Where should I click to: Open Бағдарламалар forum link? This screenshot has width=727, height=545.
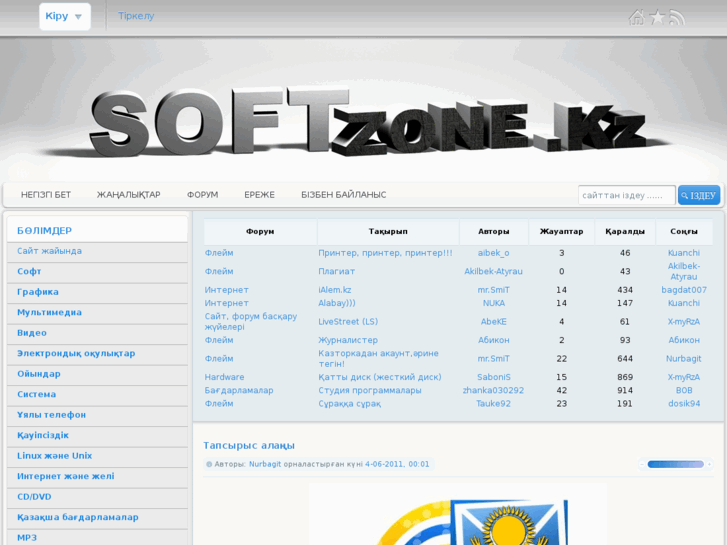[239, 390]
